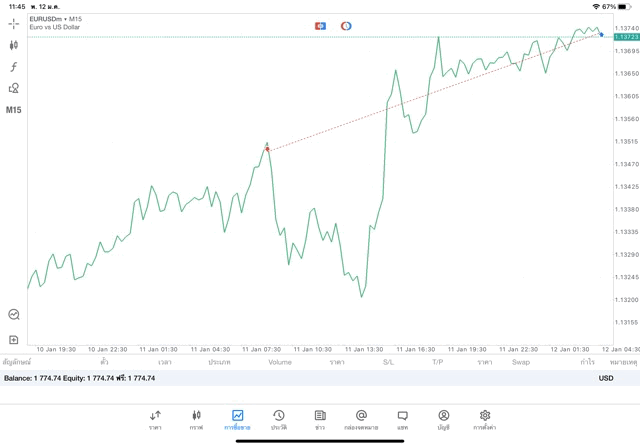Screen dimensions: 640x447
Task: Open the ประวัติ history tab
Action: pyautogui.click(x=279, y=419)
